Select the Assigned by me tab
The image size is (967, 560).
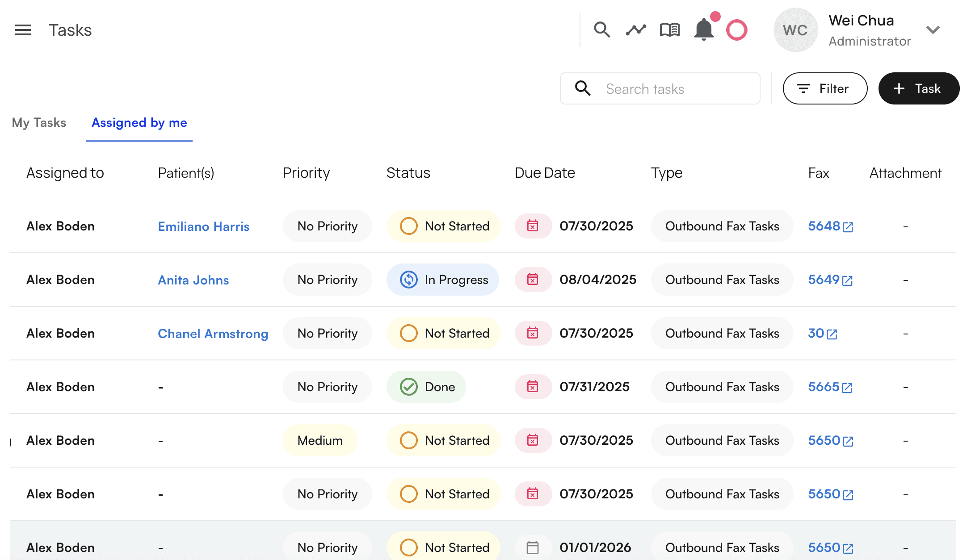[139, 122]
